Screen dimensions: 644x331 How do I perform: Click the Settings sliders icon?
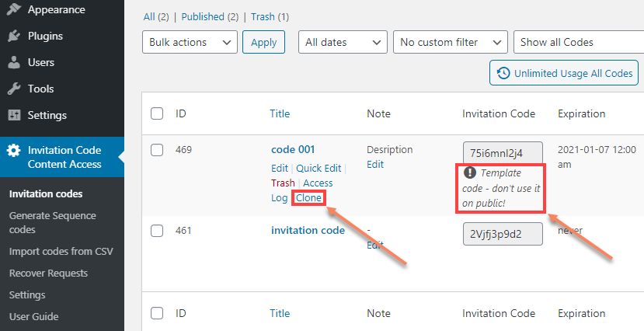point(14,116)
